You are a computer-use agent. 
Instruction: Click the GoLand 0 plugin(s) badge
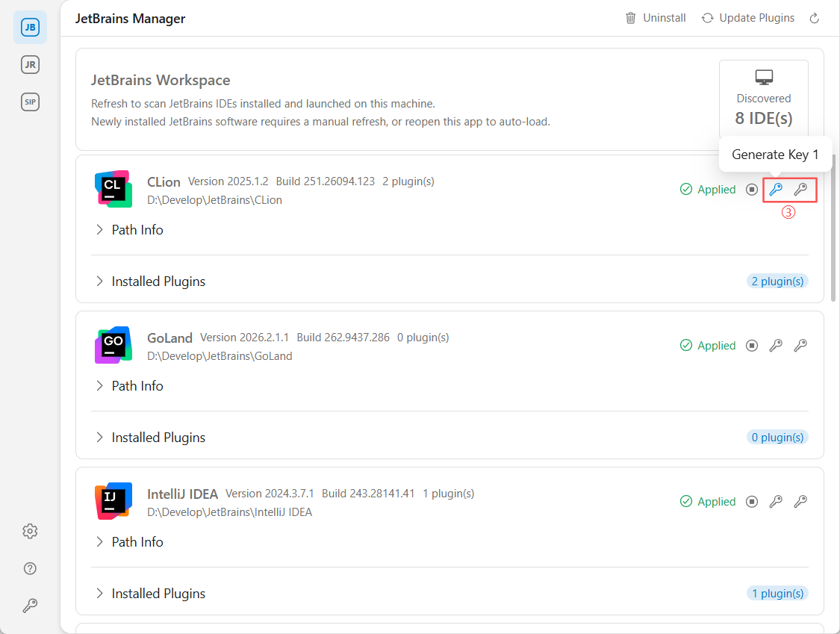pos(777,438)
